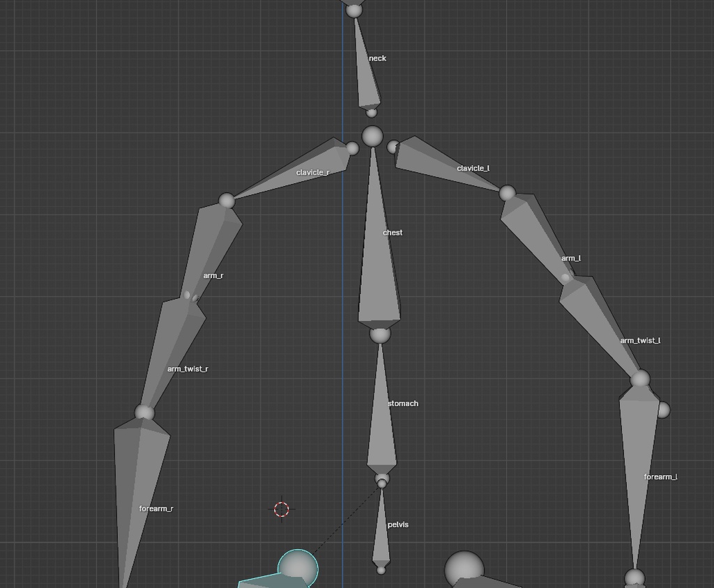Select the joint between clavicle_r and arm_r

pos(227,201)
